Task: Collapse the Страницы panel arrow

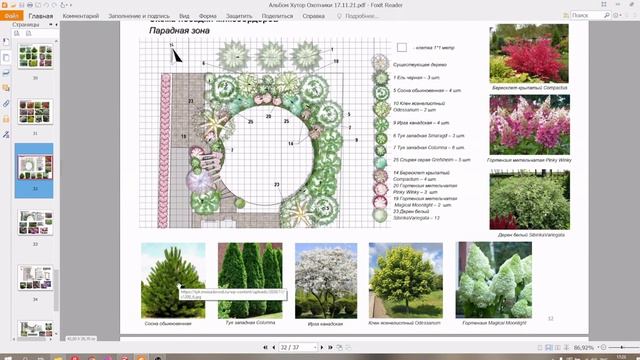Action: pyautogui.click(x=56, y=24)
